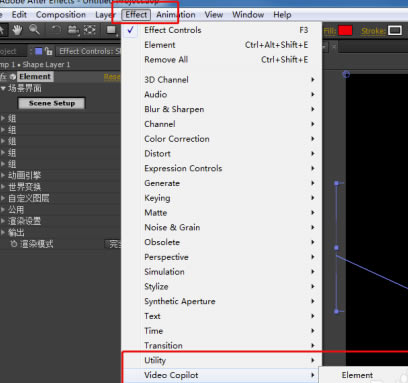Open the red Fill color swatch
This screenshot has height=383, width=408.
point(345,31)
